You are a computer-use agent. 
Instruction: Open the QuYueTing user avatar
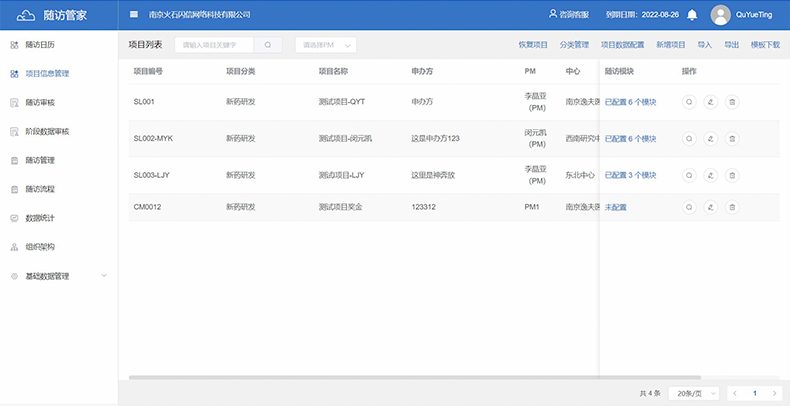tap(720, 15)
